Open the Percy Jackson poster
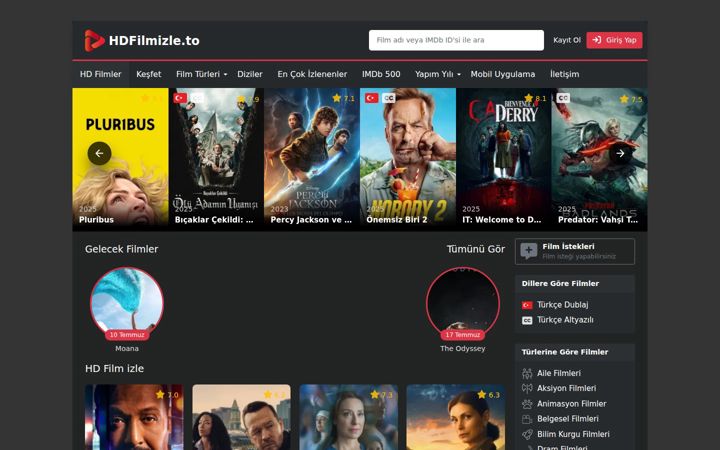This screenshot has width=720, height=450. pos(312,159)
